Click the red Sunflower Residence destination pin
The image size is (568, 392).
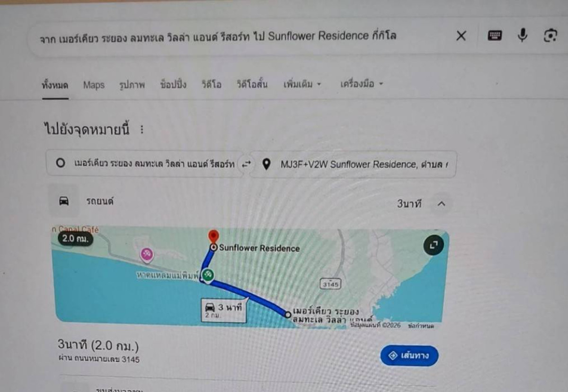[213, 237]
